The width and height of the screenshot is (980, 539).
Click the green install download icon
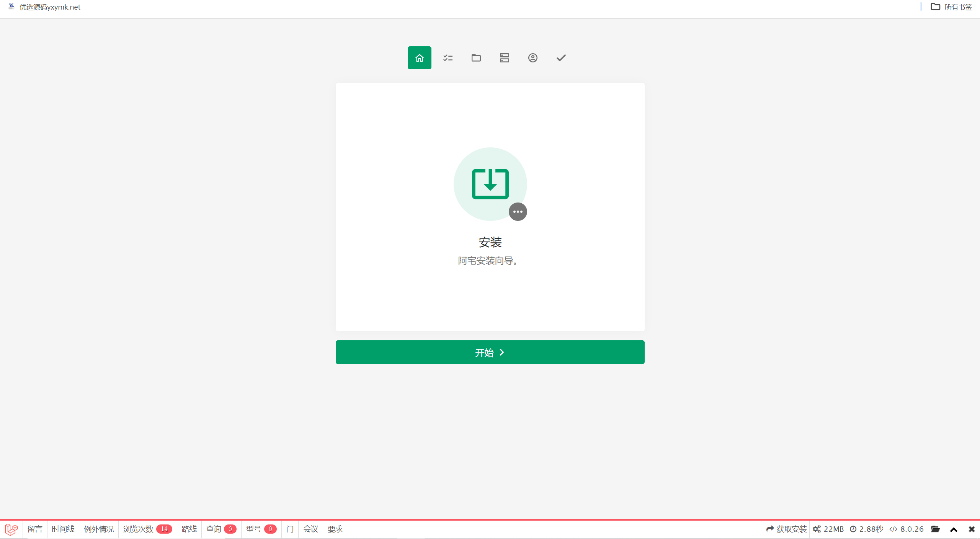[x=490, y=184]
